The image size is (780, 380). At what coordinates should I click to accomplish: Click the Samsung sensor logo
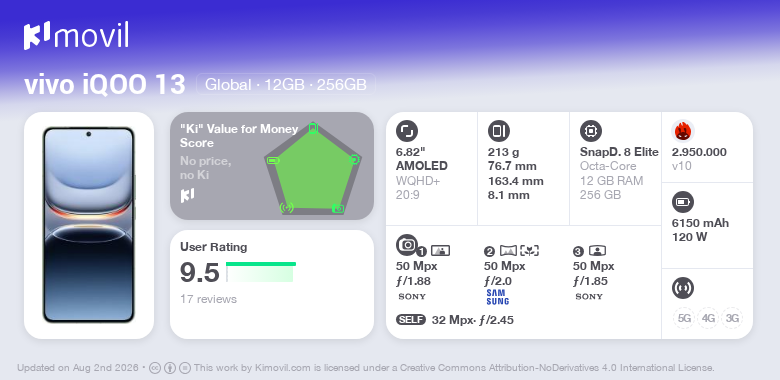point(497,297)
